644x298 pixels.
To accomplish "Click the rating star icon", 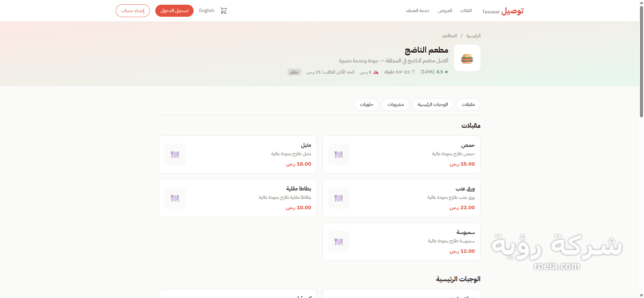I will [446, 72].
